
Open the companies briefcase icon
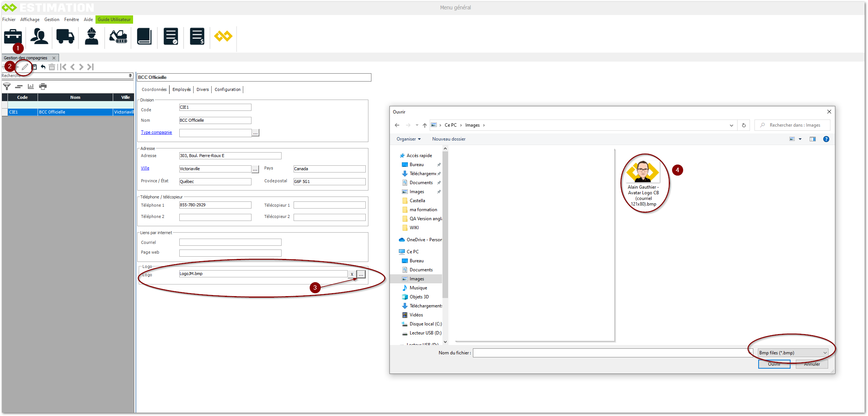13,37
